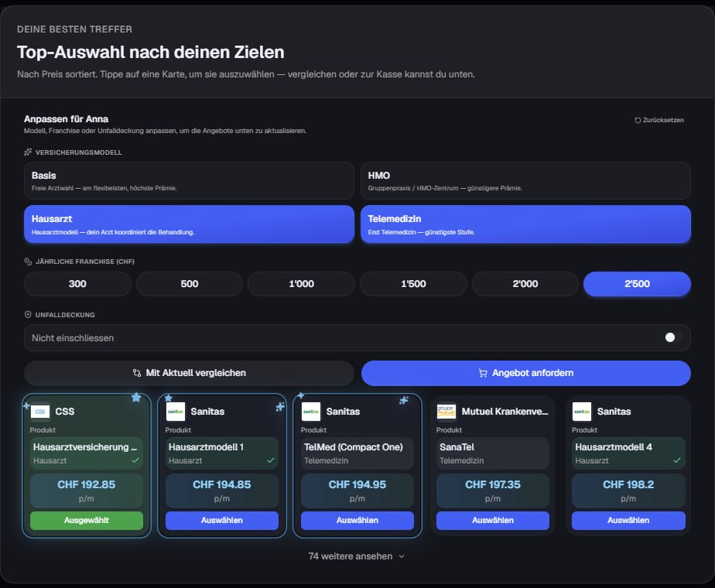The height and width of the screenshot is (588, 715).
Task: Select the Basis insurance model
Action: [x=189, y=181]
